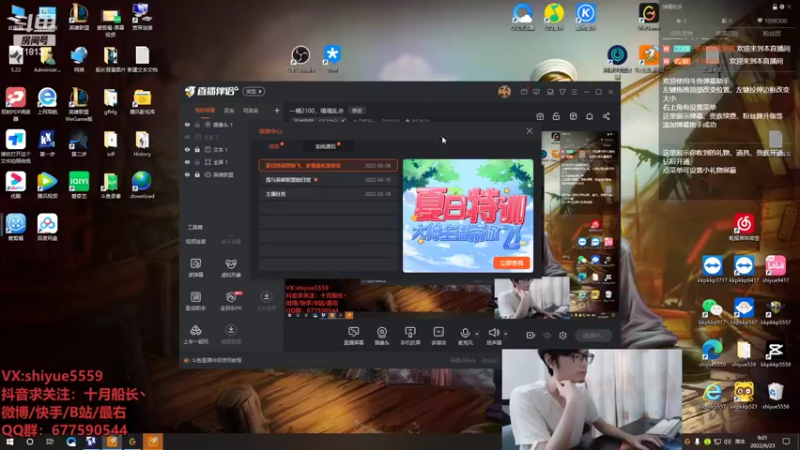Toggle the lock on the 英雄联盟 source
The height and width of the screenshot is (450, 800).
(197, 175)
